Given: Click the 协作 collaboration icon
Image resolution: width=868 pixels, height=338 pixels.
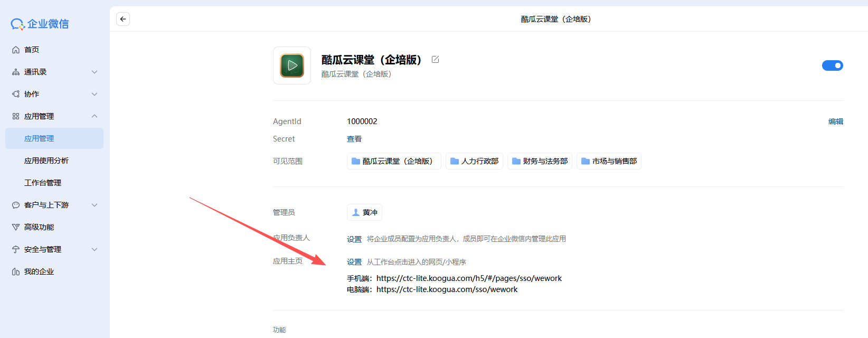Looking at the screenshot, I should 16,94.
